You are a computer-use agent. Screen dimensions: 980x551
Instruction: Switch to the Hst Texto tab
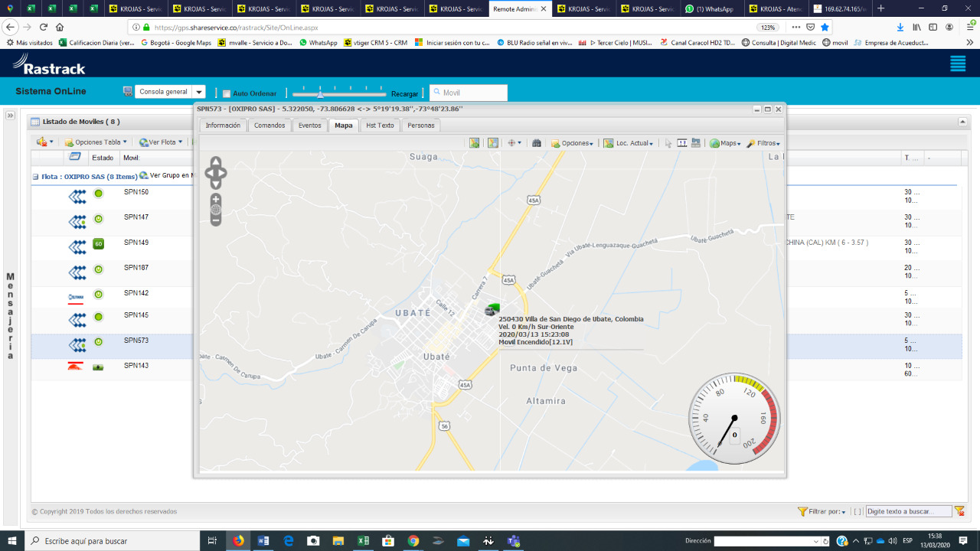380,126
